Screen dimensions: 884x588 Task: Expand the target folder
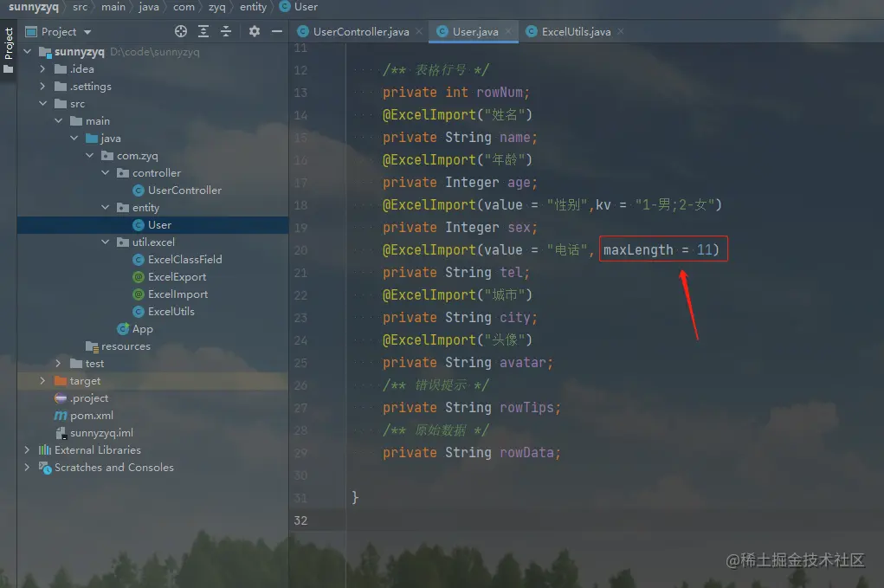(x=42, y=380)
